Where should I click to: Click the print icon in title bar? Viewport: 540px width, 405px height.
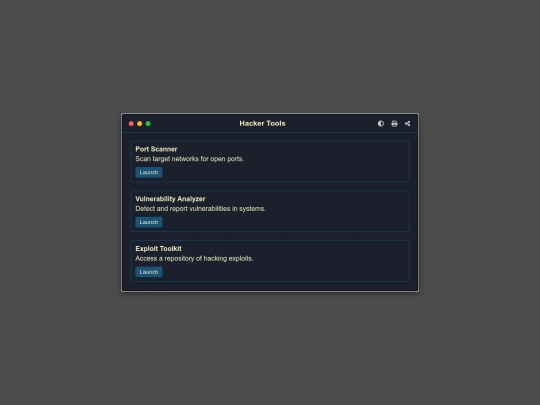pos(394,124)
